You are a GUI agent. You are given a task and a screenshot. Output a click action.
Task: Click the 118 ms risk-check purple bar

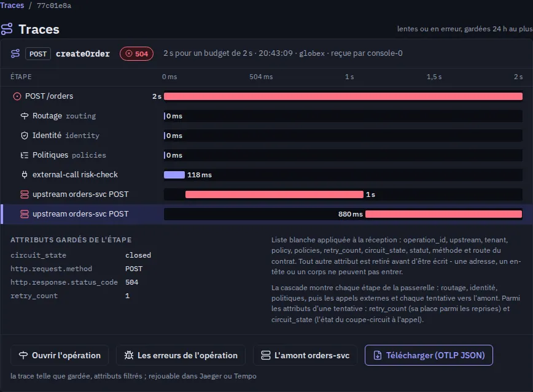(174, 175)
